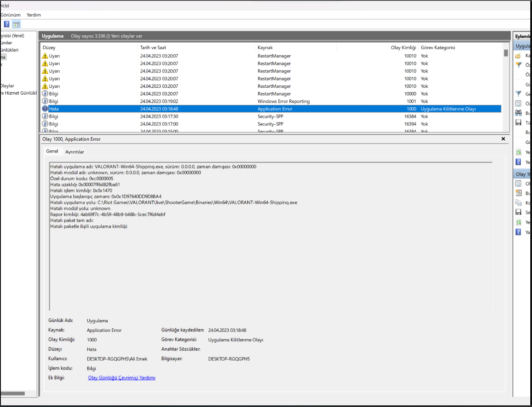
Task: Click the blue question-mark Help toolbar icon
Action: point(7,24)
